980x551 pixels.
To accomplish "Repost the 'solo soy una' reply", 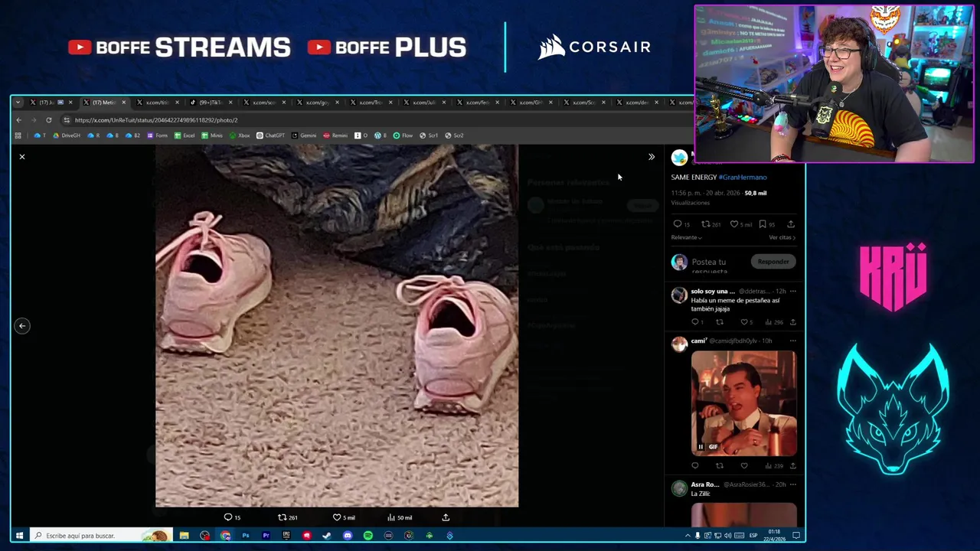I will click(720, 322).
